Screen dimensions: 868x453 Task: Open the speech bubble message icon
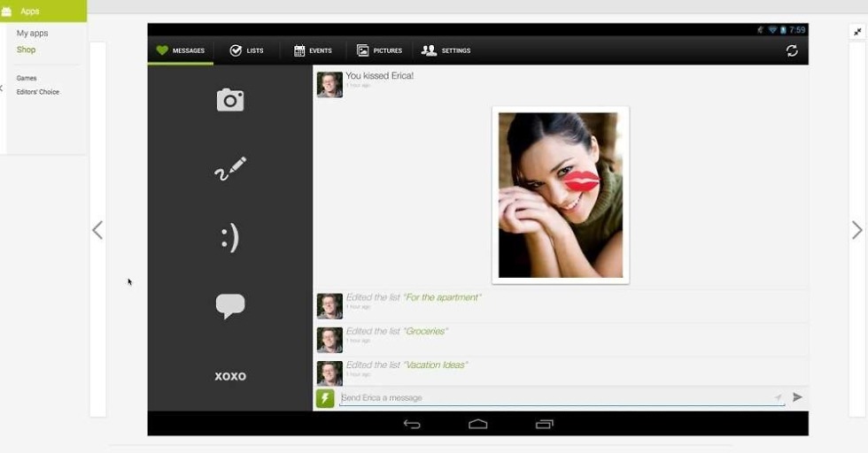230,306
